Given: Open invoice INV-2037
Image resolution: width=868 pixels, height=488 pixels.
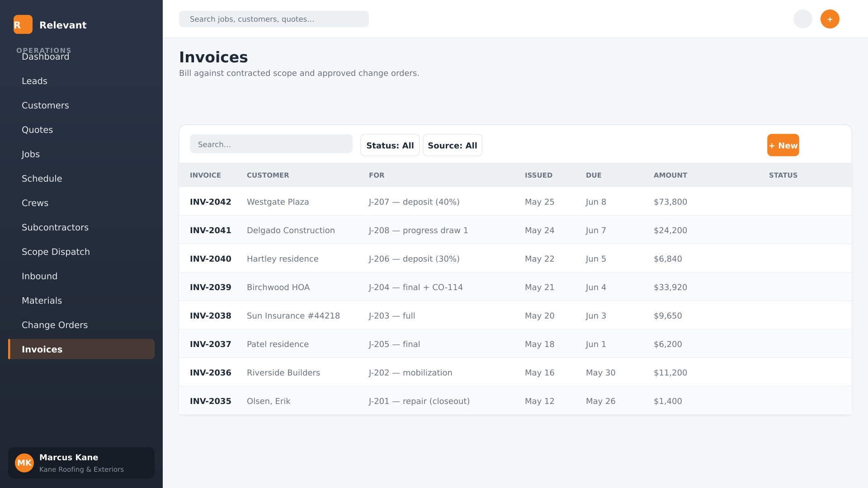Looking at the screenshot, I should [x=211, y=344].
